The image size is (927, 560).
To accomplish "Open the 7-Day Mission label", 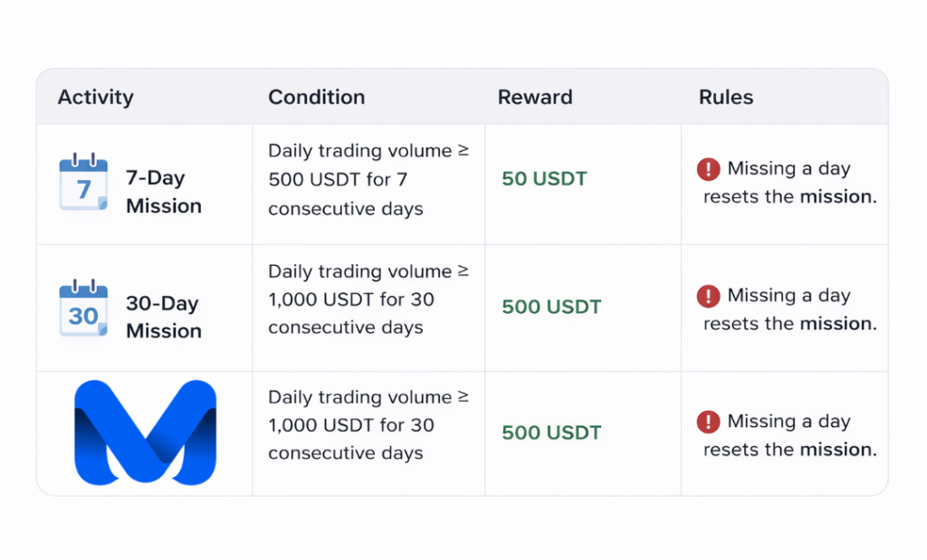I will [164, 192].
